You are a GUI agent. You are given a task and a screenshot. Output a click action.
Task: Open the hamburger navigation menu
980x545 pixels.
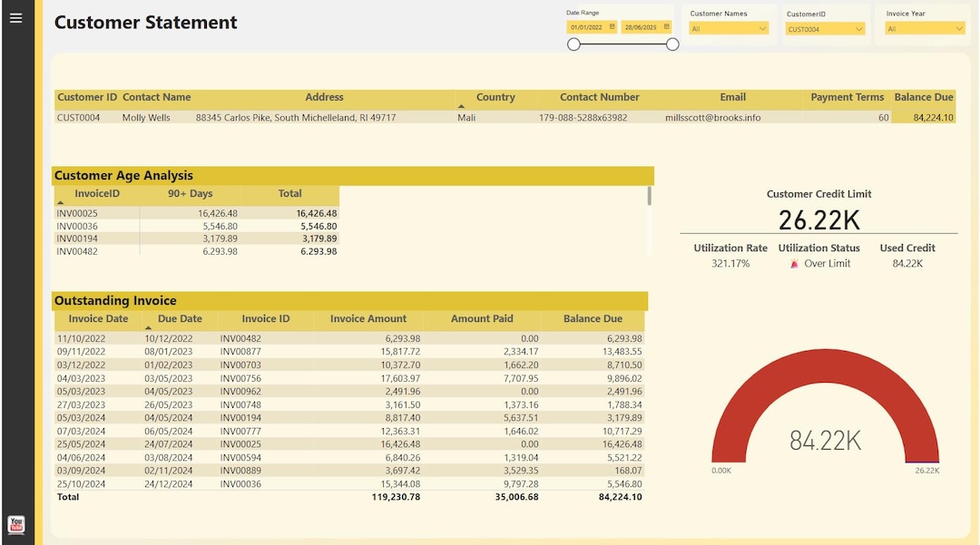(16, 17)
